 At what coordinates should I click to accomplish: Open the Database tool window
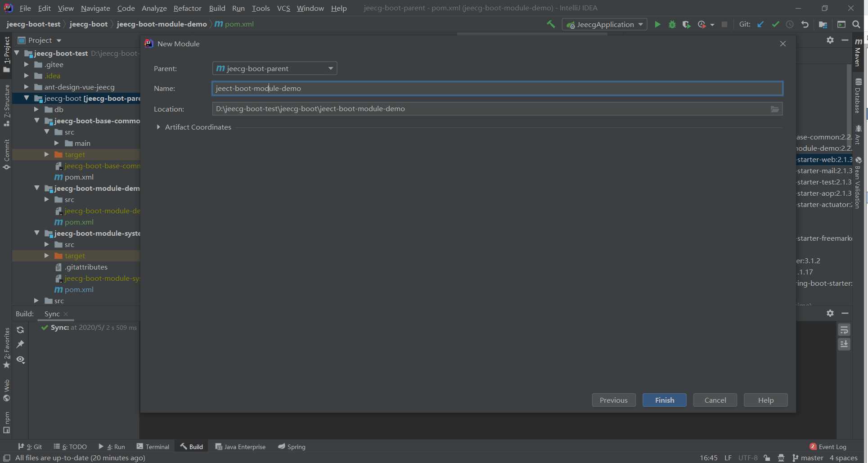tap(858, 95)
